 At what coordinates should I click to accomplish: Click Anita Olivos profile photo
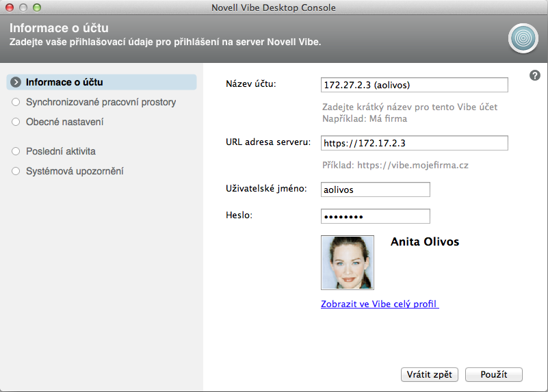pos(348,263)
